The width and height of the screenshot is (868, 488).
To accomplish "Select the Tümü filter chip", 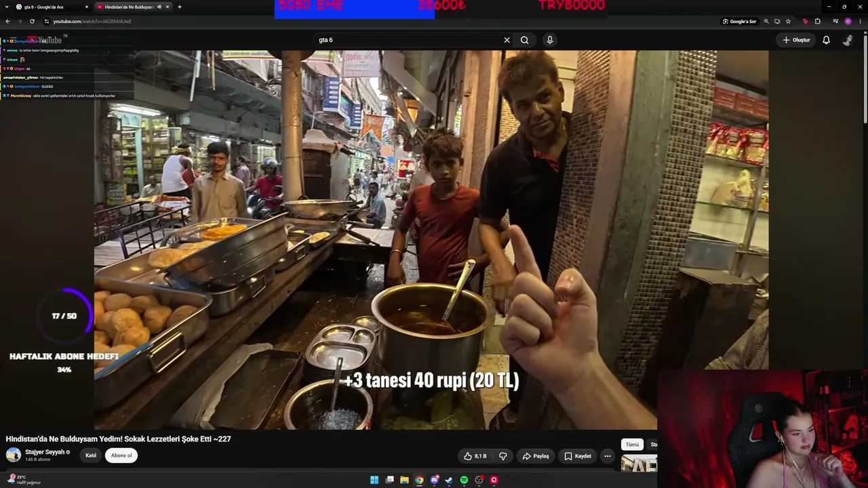I will click(632, 445).
